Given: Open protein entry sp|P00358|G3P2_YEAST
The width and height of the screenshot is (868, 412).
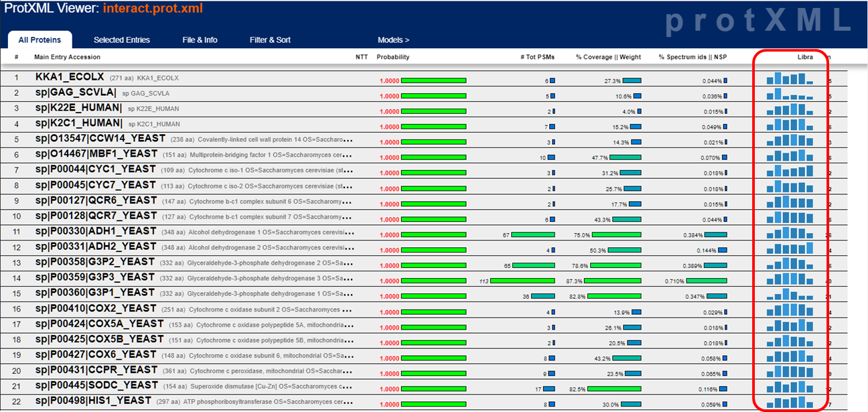Looking at the screenshot, I should click(x=95, y=262).
